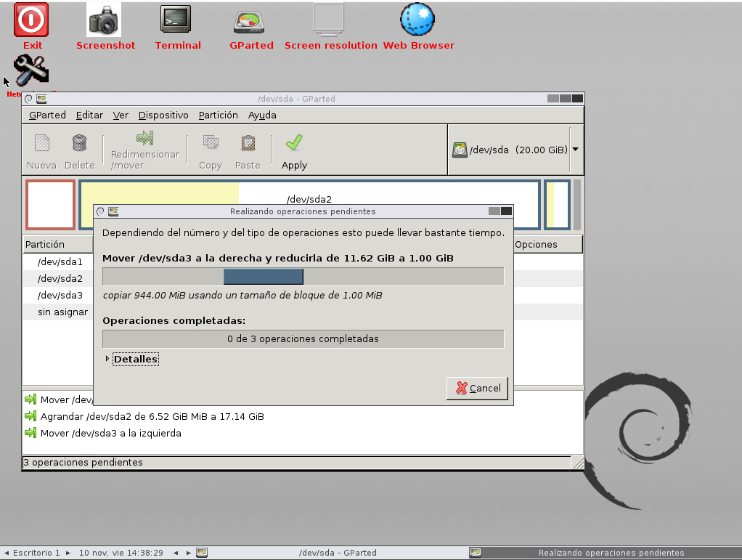Viewport: 742px width, 560px height.
Task: Click the Paste clipboard icon
Action: [248, 142]
